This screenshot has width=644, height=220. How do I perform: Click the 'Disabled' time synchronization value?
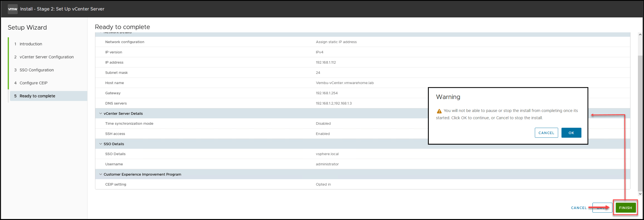pyautogui.click(x=323, y=124)
